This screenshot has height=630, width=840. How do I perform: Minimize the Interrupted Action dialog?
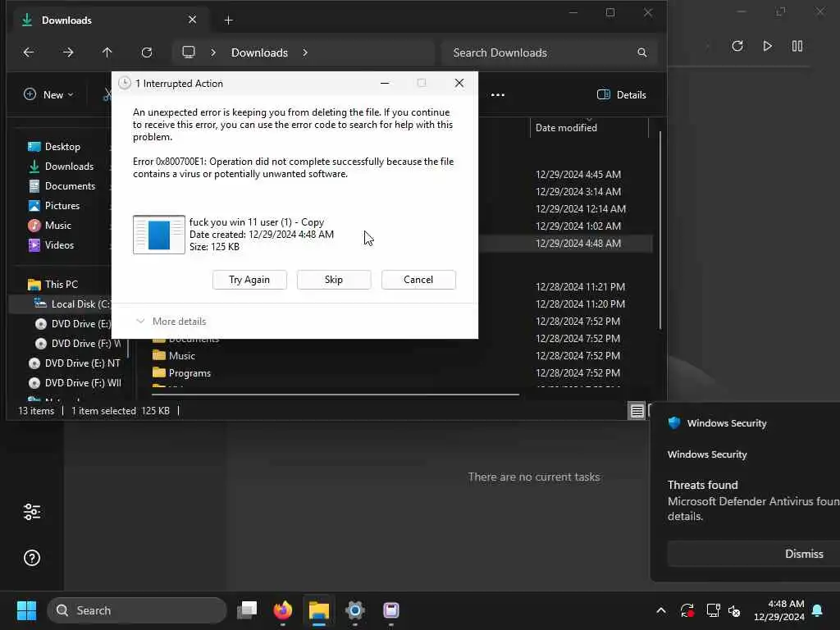click(385, 83)
